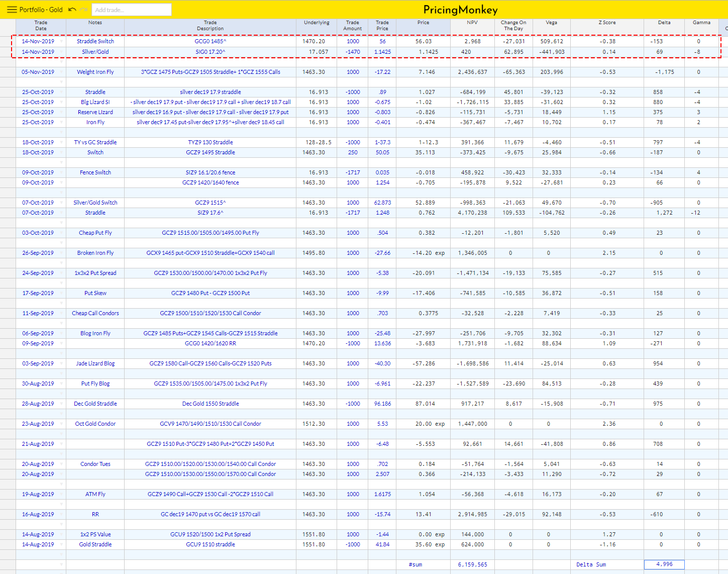This screenshot has height=574, width=728.
Task: Open date dropdown for 26-Sep-2019
Action: click(x=62, y=253)
